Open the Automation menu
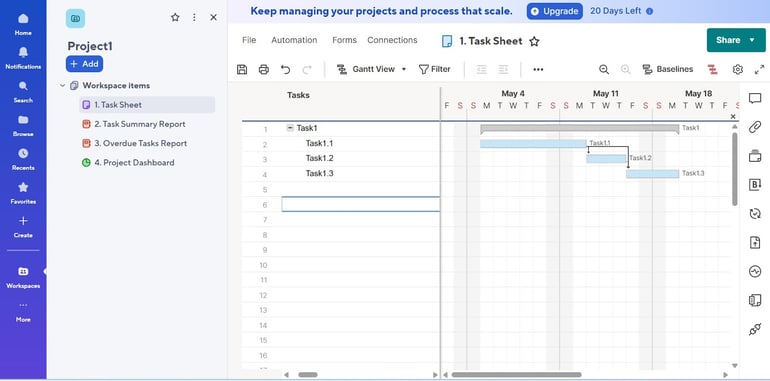This screenshot has height=381, width=770. coord(294,40)
